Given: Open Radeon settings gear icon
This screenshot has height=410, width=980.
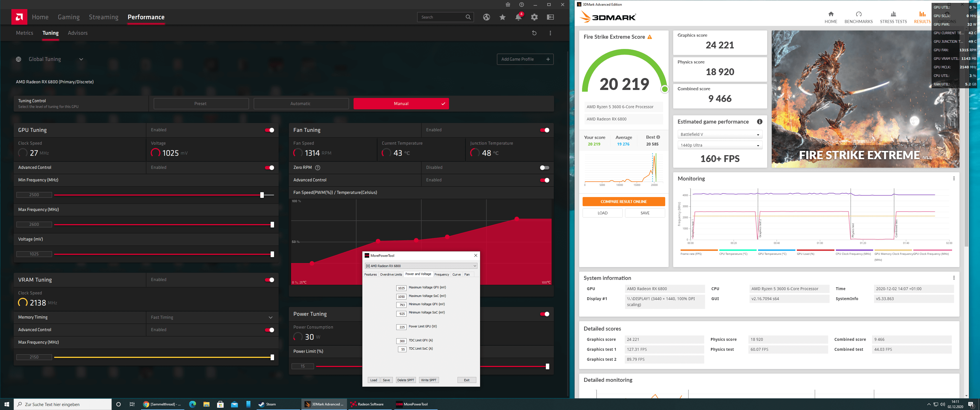Looking at the screenshot, I should coord(534,17).
